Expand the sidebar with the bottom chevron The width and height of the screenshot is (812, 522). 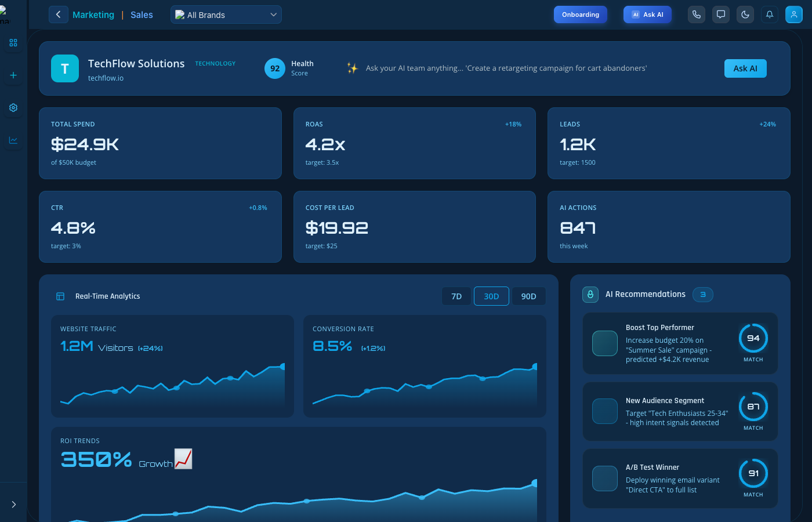[14, 505]
